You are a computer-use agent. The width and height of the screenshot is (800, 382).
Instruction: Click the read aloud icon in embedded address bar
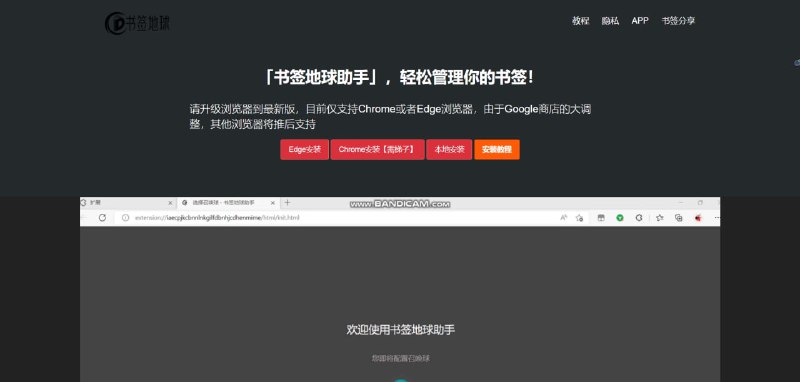pyautogui.click(x=564, y=218)
